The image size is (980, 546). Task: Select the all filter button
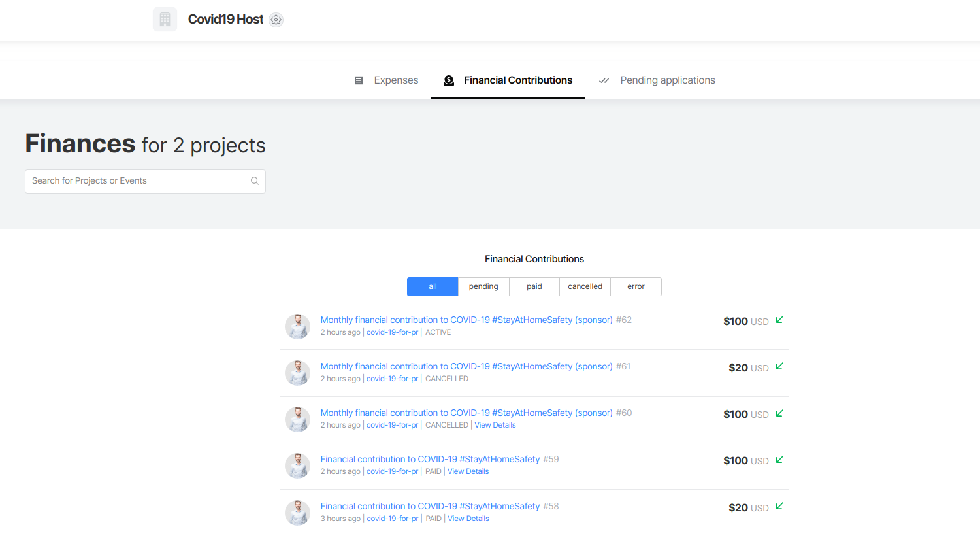pyautogui.click(x=433, y=286)
